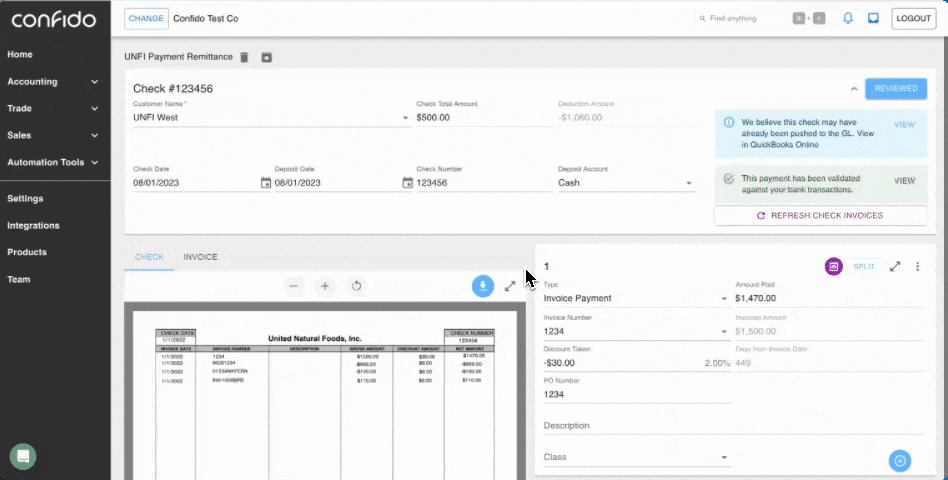Rotate the check document preview

point(357,286)
